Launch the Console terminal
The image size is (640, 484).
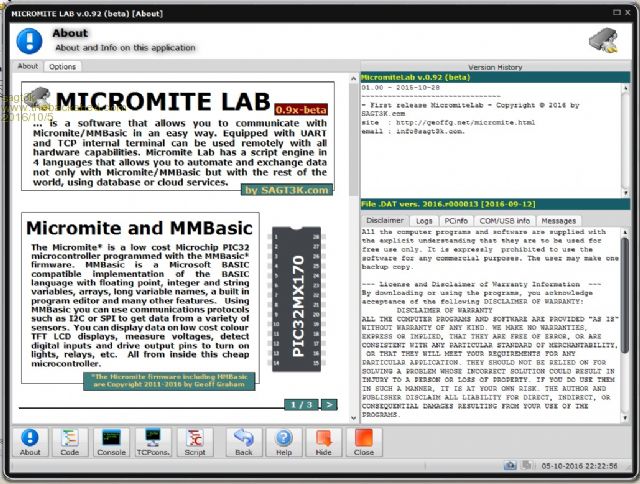pos(112,442)
